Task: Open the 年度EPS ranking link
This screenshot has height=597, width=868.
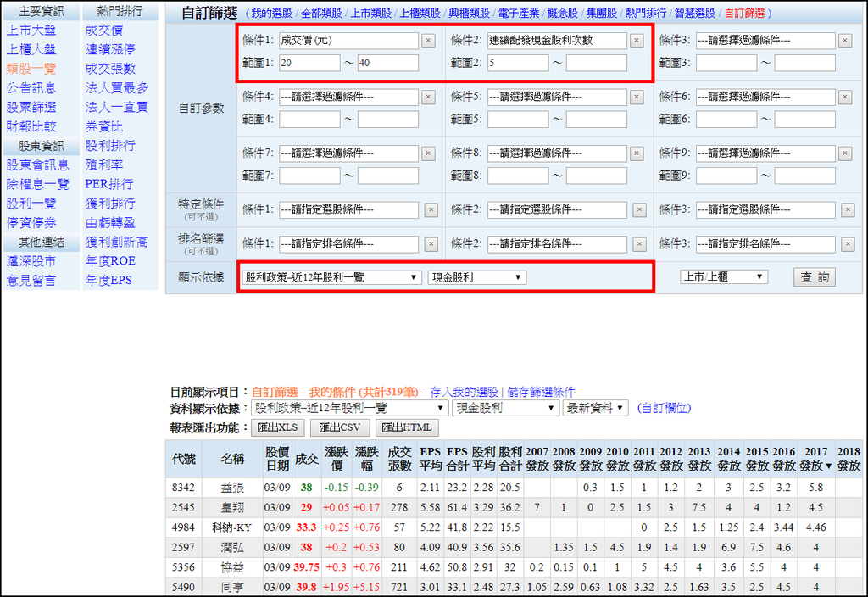Action: coord(108,280)
